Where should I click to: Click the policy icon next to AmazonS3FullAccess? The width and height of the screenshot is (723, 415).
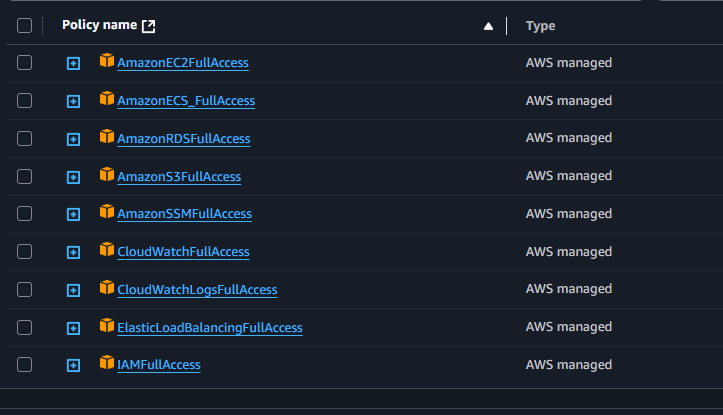coord(107,175)
